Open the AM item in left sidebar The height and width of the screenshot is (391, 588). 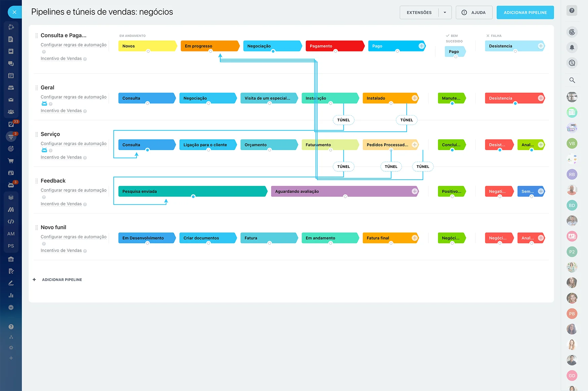11,234
